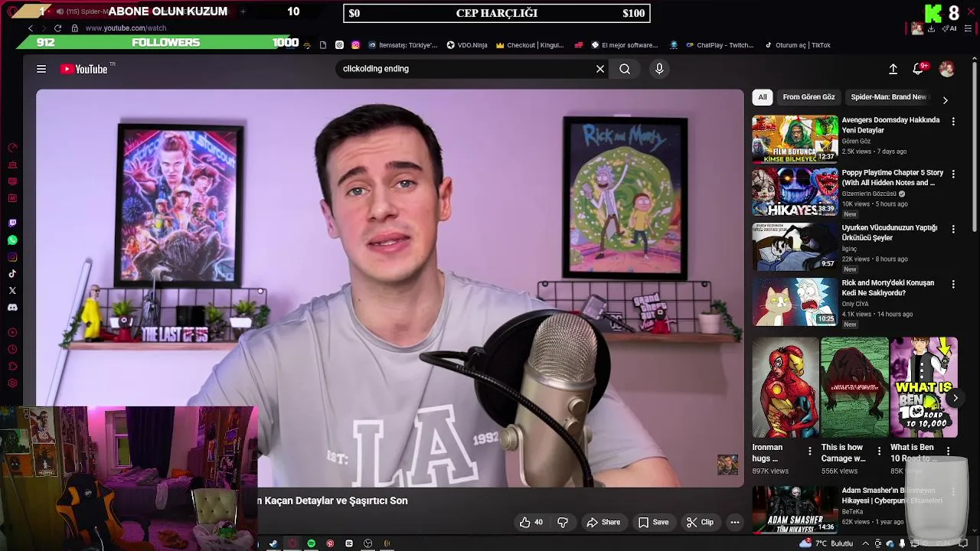Open options for This is how Carnage short
980x551 pixels.
click(879, 452)
